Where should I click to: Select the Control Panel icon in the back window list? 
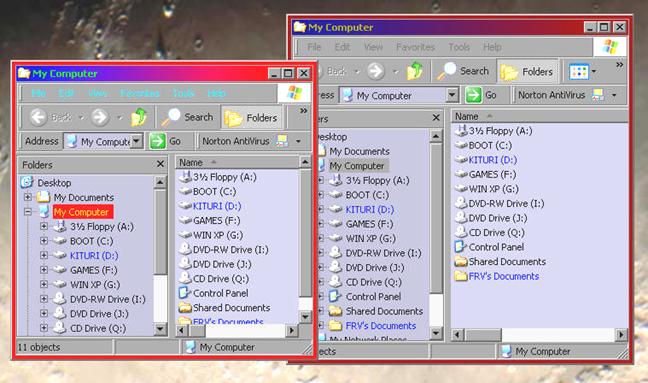coord(460,247)
